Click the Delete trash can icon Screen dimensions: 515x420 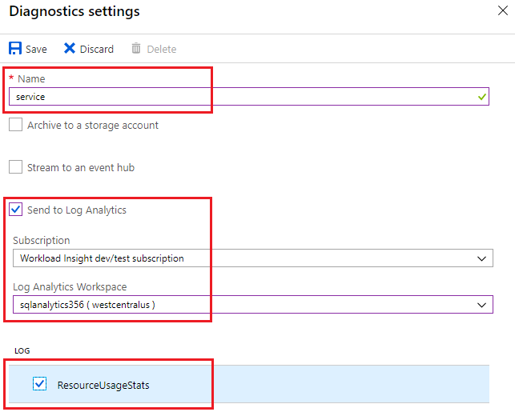pyautogui.click(x=136, y=49)
